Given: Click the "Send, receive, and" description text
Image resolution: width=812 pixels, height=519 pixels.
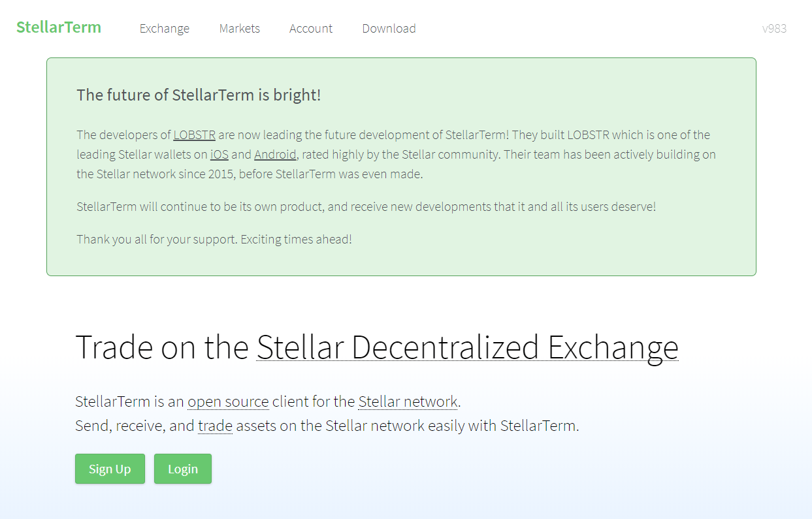Looking at the screenshot, I should coord(135,426).
